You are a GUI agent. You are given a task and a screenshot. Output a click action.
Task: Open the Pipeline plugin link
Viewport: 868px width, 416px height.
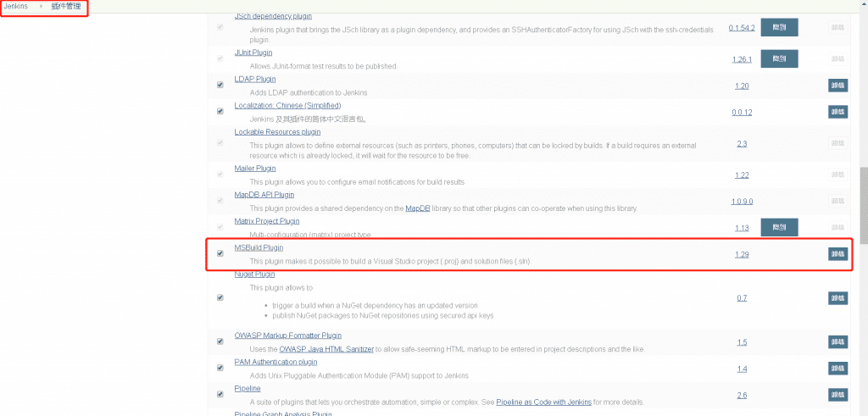[247, 388]
